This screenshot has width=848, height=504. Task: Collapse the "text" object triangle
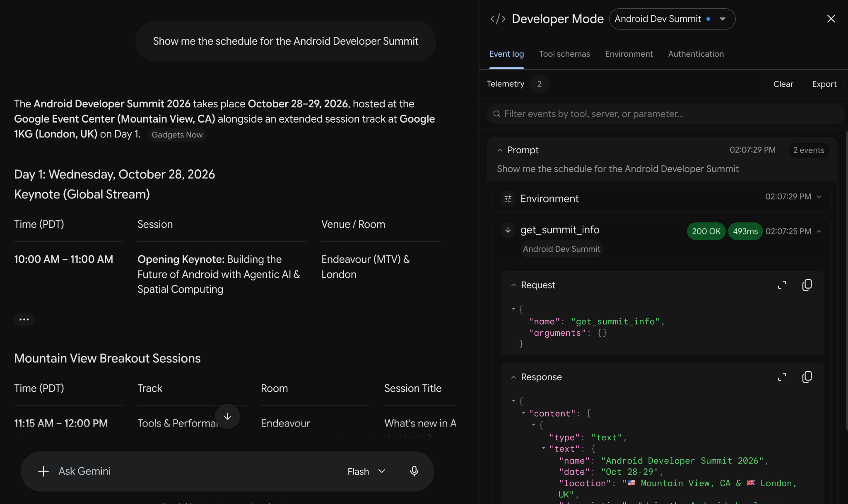(543, 449)
